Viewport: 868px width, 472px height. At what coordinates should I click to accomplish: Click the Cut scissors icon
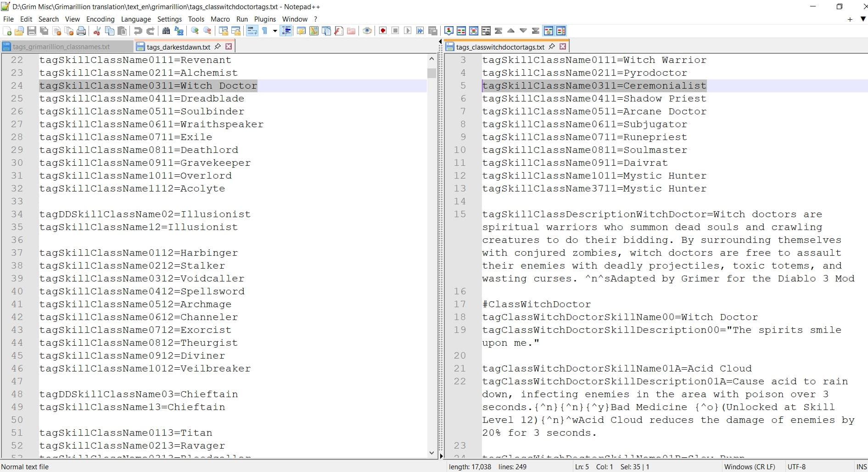point(97,31)
